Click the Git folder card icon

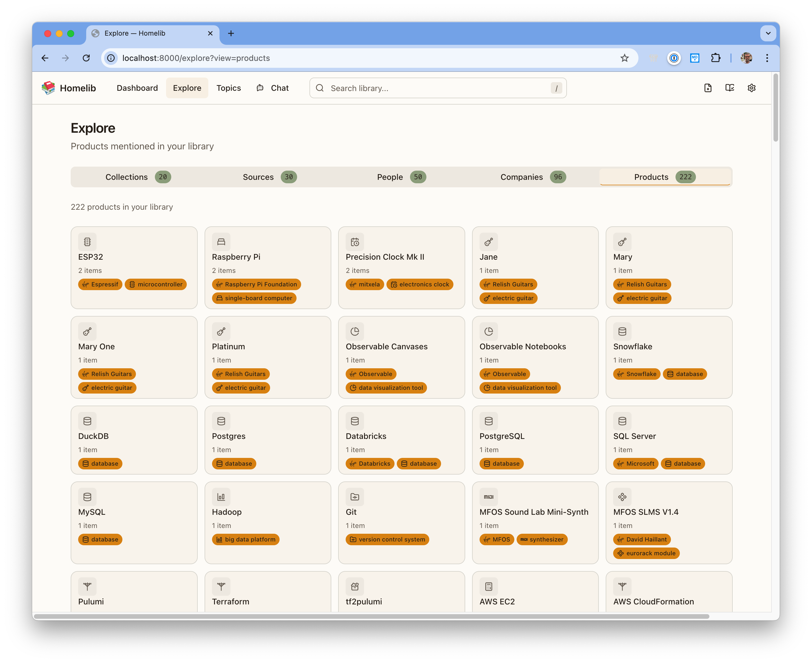[x=355, y=497]
